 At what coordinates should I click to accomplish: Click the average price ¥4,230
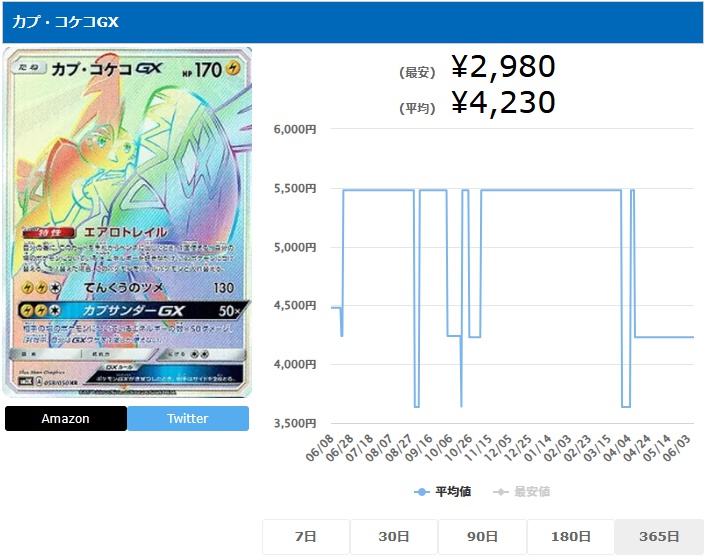pos(503,103)
